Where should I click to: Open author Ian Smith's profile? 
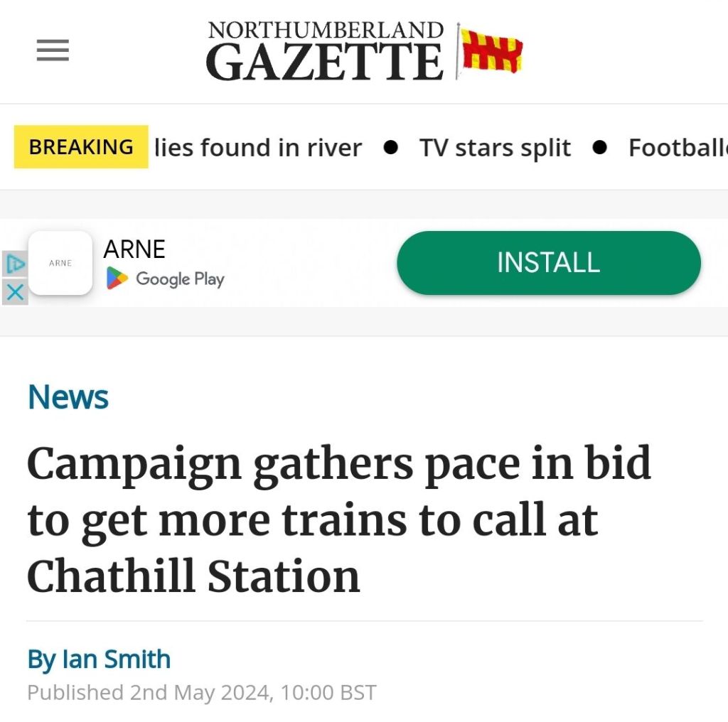click(99, 659)
